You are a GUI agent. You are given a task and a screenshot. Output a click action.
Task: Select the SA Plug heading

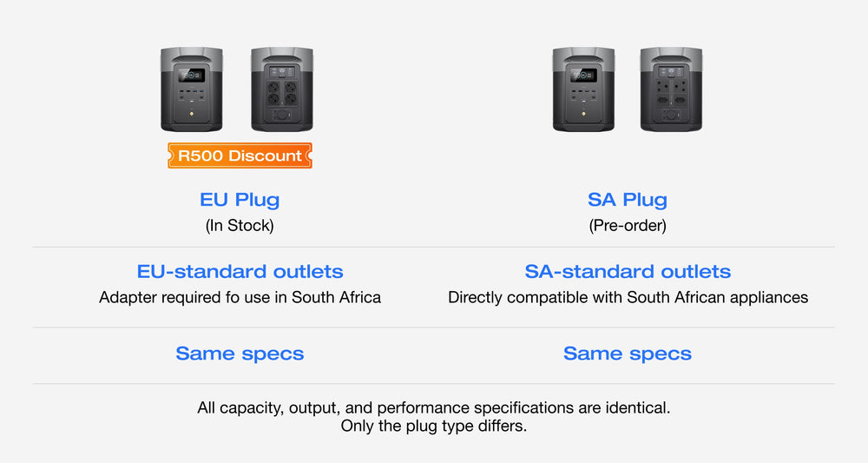click(x=628, y=200)
